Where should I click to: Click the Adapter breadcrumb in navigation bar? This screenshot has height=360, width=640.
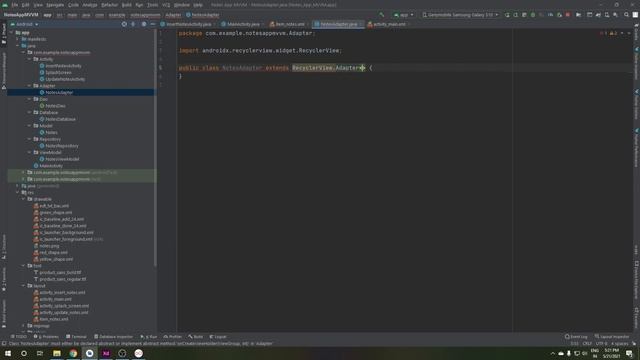[x=173, y=15]
